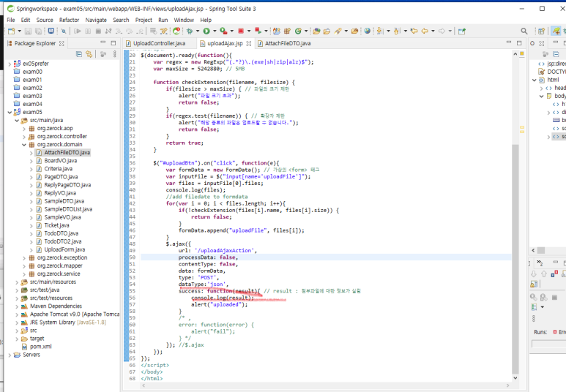Click the green Run button icon
Screen dimensions: 566x392
tap(206, 31)
